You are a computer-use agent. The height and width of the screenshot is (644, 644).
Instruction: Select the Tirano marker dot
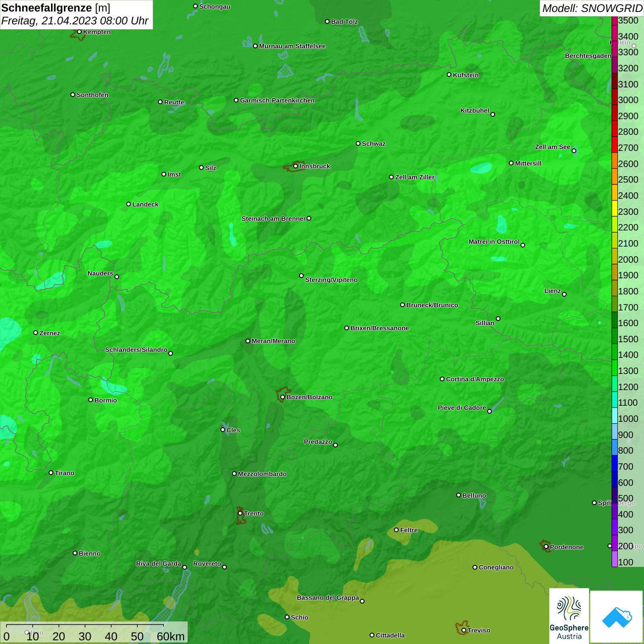coord(51,472)
